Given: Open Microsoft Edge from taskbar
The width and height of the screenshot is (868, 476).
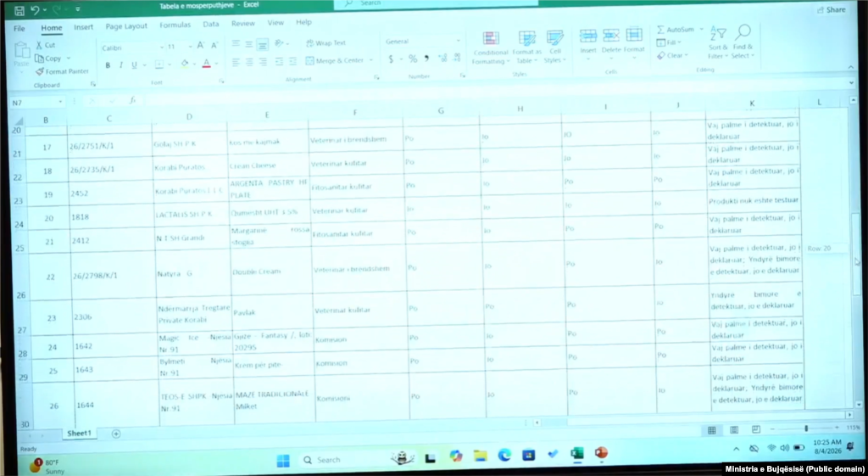Looking at the screenshot, I should coord(504,456).
